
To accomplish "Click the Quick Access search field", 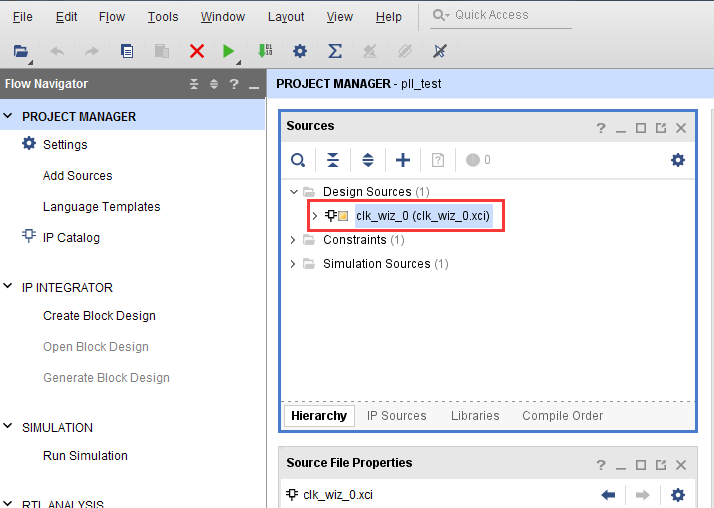I will coord(501,15).
